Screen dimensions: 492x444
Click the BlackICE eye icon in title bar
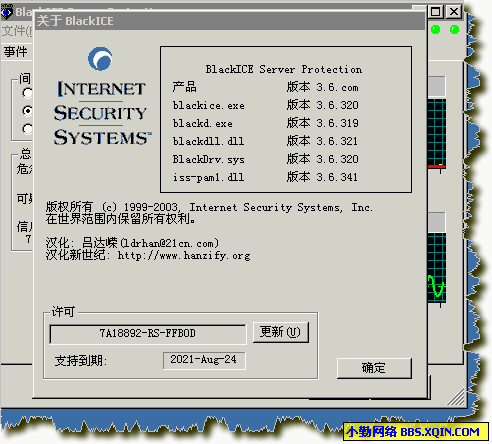tap(7, 12)
